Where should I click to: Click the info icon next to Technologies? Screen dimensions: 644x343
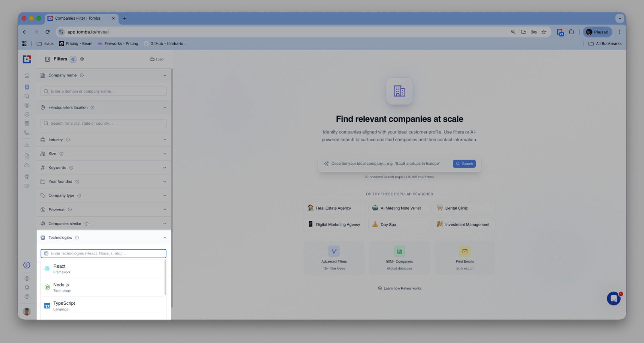point(77,238)
